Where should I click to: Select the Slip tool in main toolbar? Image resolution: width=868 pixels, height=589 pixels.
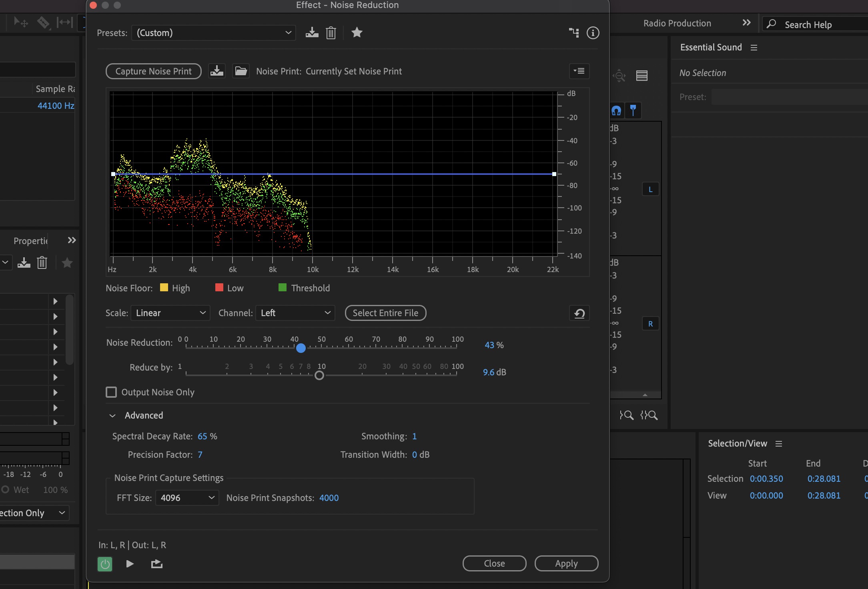click(x=64, y=22)
